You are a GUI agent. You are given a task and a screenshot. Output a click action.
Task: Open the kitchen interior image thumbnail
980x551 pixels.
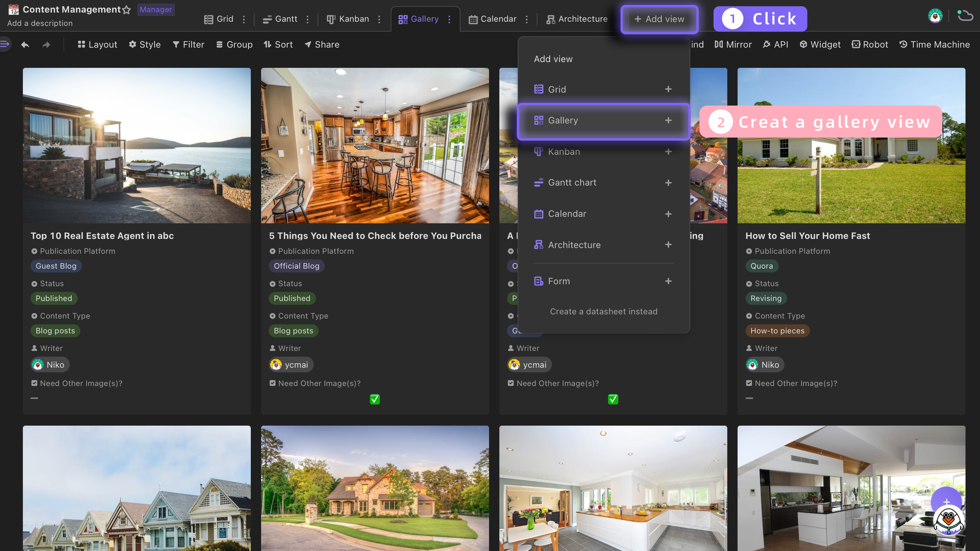point(375,146)
